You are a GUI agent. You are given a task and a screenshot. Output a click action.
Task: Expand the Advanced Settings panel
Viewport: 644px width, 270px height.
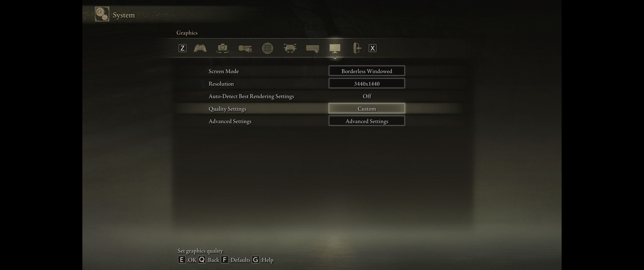click(x=366, y=121)
